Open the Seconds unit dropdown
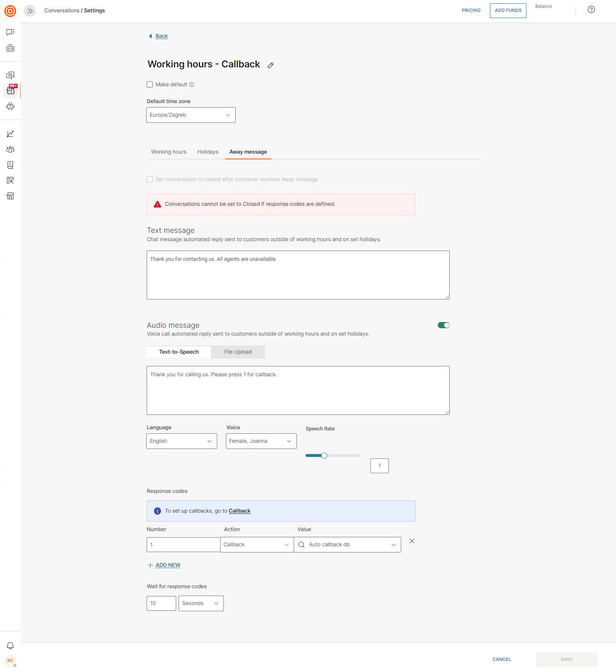The width and height of the screenshot is (616, 672). pos(201,603)
